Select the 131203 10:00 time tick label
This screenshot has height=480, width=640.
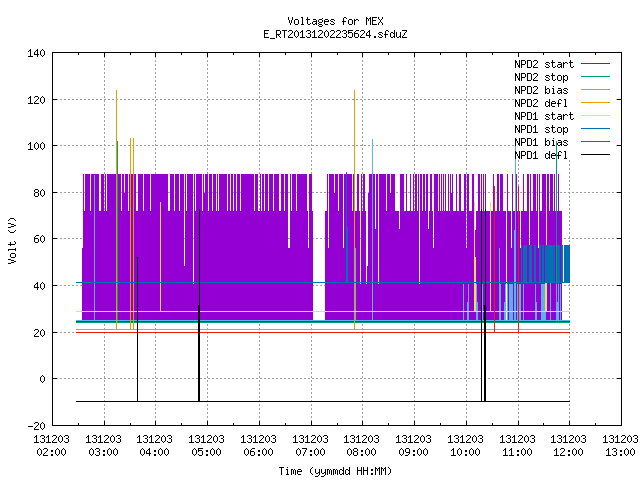point(465,445)
